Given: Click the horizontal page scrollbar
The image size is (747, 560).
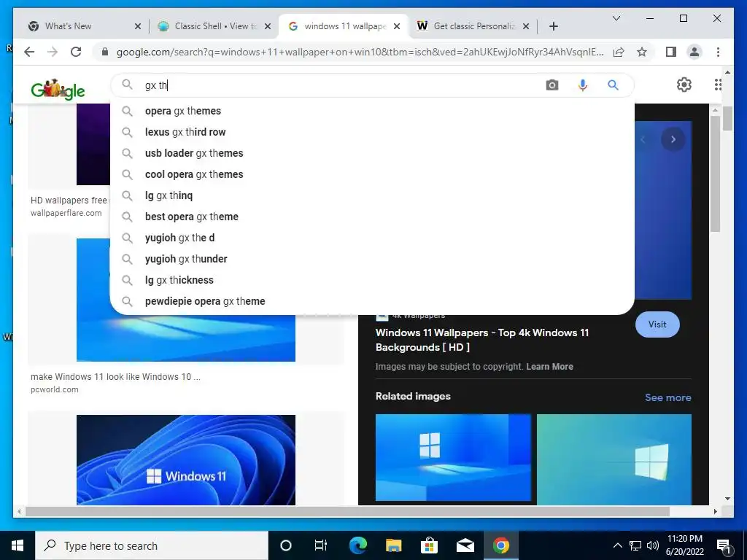Looking at the screenshot, I should (348, 511).
